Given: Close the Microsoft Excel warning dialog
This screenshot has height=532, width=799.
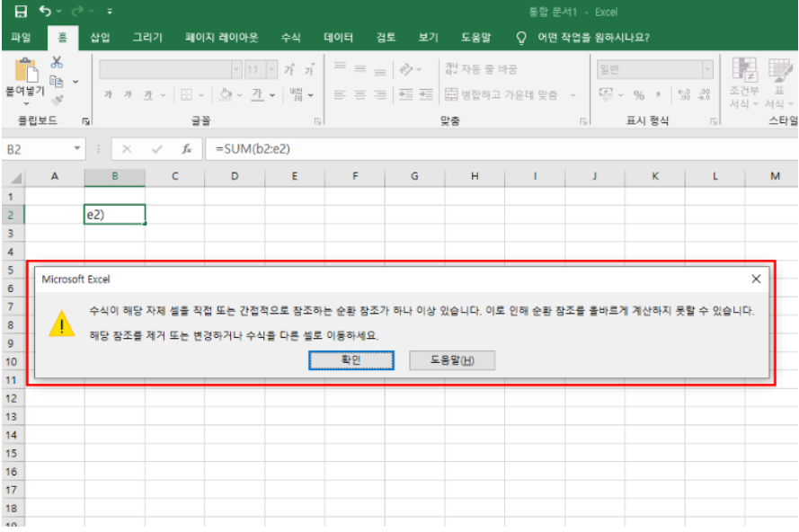Looking at the screenshot, I should click(x=755, y=279).
